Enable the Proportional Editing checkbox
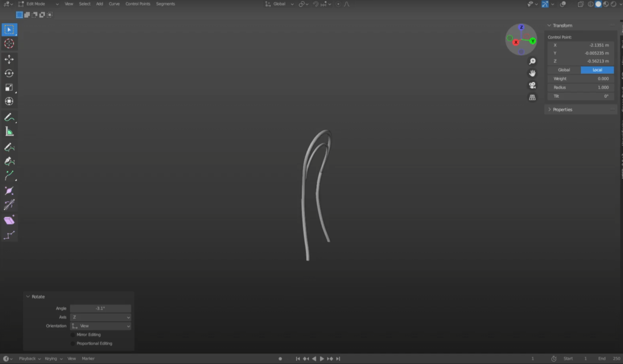The width and height of the screenshot is (623, 364). (x=74, y=343)
